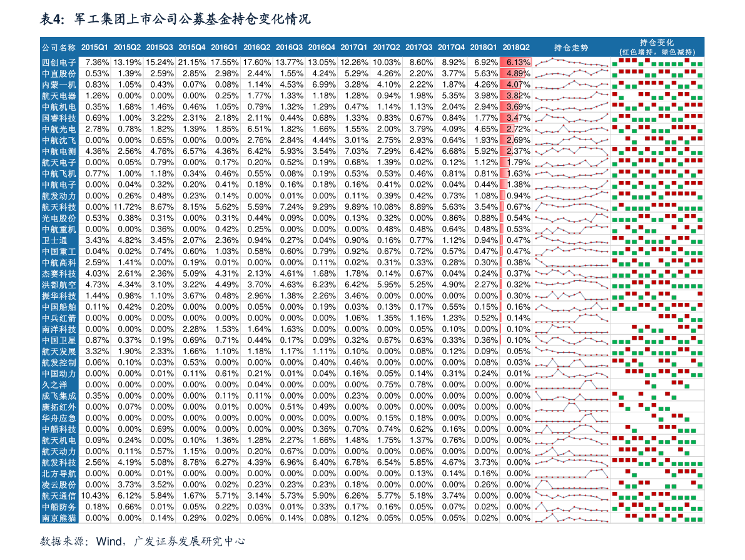
Task: Select the 2018Q2 column header
Action: click(x=516, y=48)
